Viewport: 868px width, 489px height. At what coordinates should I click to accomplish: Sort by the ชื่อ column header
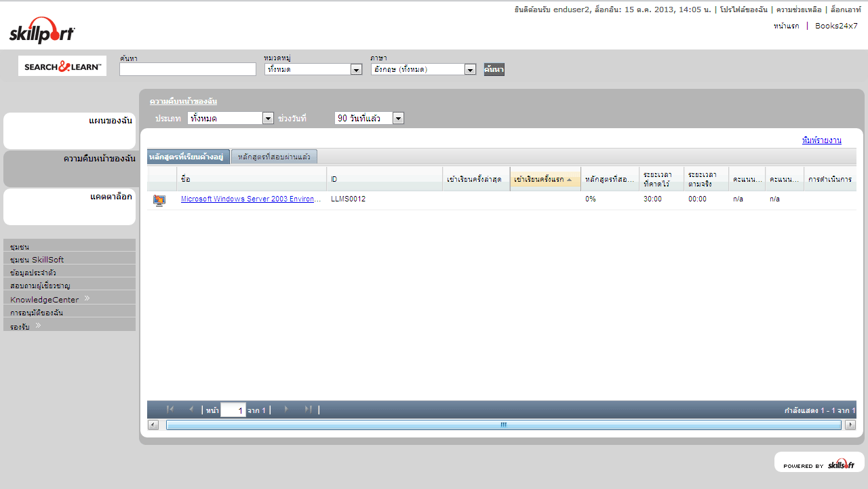click(252, 179)
